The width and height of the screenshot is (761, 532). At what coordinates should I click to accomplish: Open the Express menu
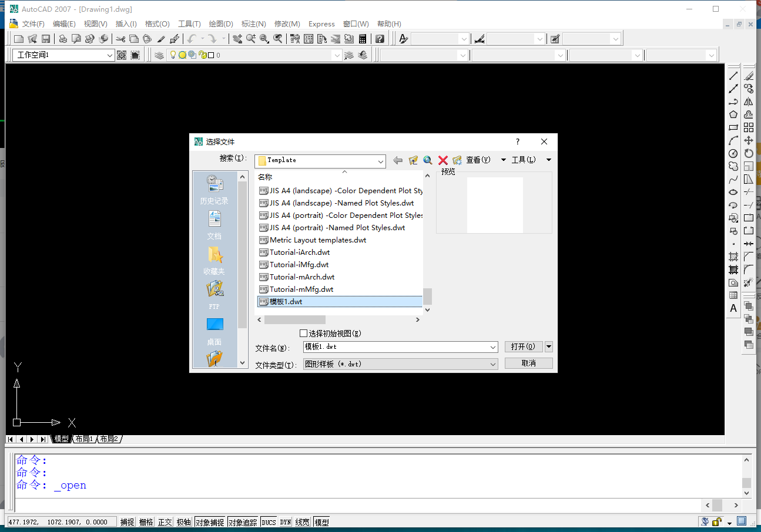tap(321, 24)
